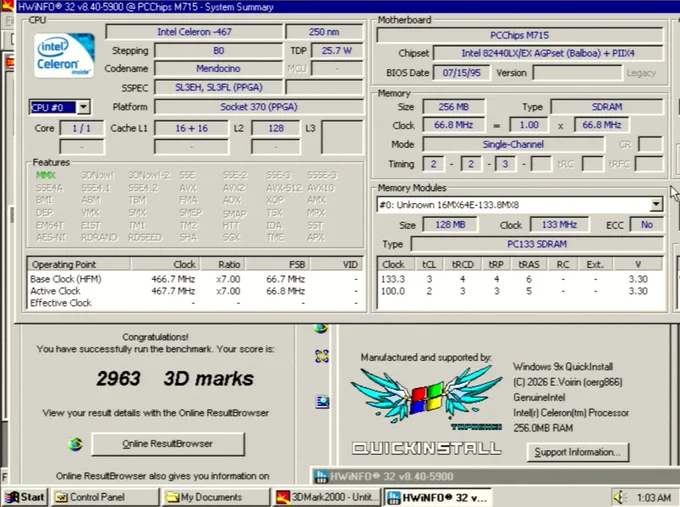
Task: Click the SSPEC SL3EH, SL3FL field
Action: pos(218,87)
